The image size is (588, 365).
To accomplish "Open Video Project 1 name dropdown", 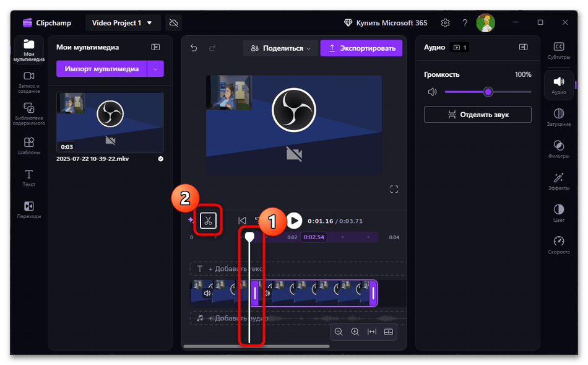I will click(x=123, y=23).
